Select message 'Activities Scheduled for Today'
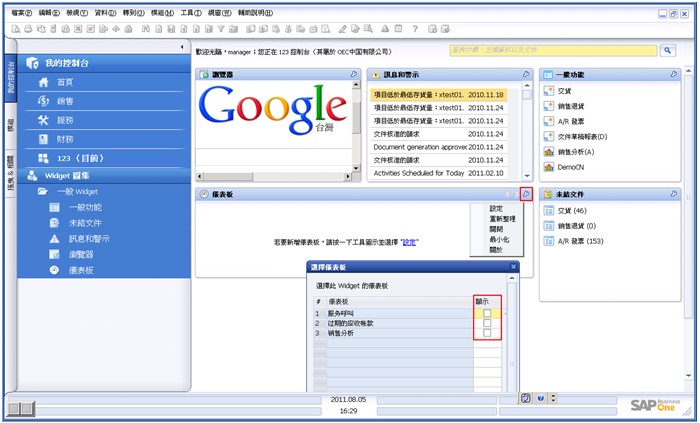This screenshot has width=700, height=423. point(438,173)
